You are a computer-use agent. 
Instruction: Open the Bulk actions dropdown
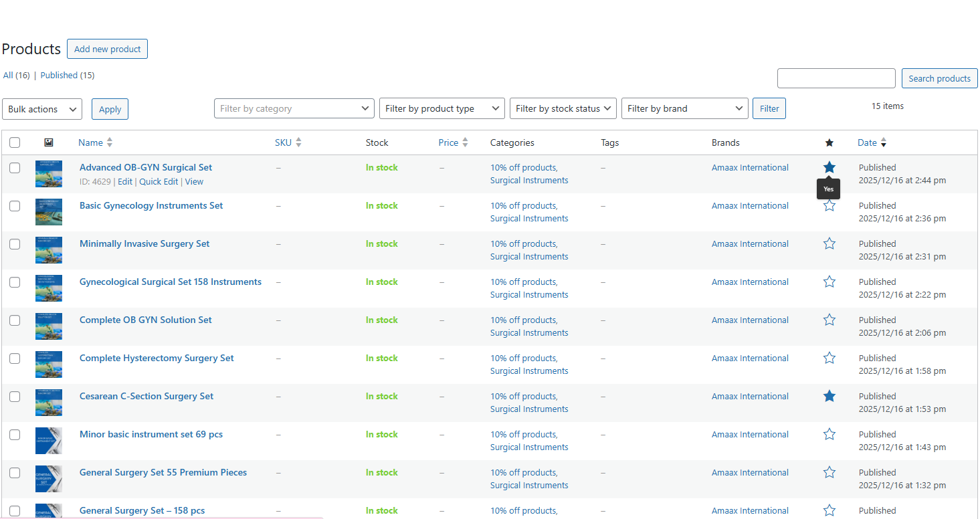pyautogui.click(x=42, y=109)
